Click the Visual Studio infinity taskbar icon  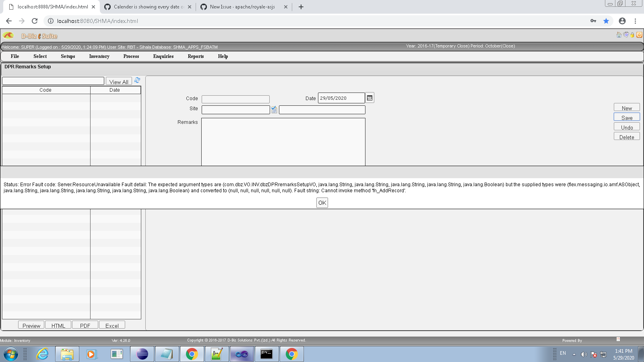click(242, 354)
